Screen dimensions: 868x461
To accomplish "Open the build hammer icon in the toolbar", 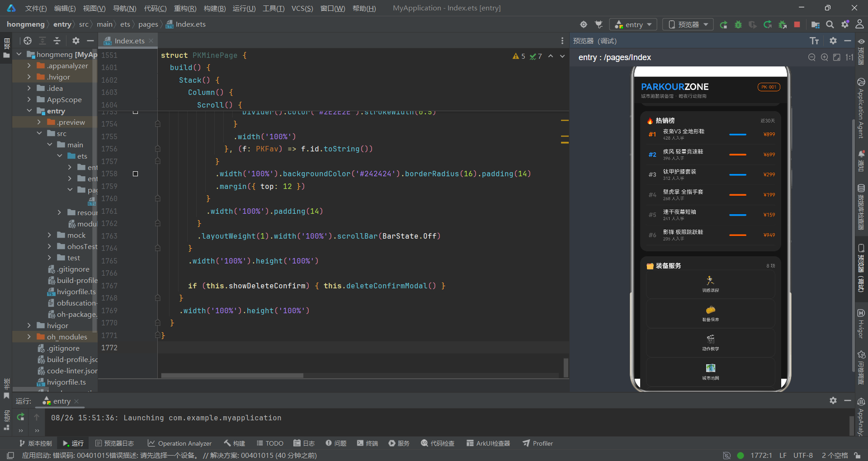I will click(599, 24).
